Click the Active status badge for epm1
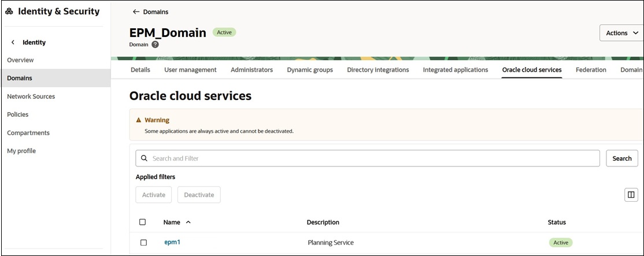The height and width of the screenshot is (256, 644). pos(561,243)
